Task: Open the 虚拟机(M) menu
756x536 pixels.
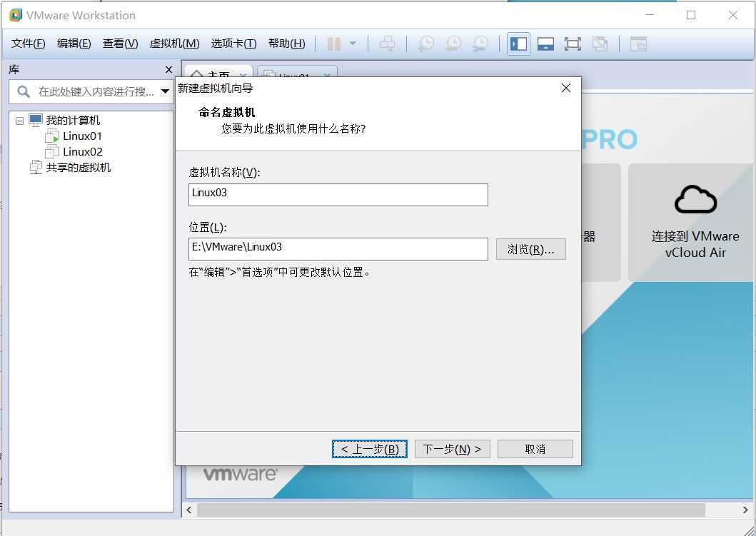Action: click(174, 44)
